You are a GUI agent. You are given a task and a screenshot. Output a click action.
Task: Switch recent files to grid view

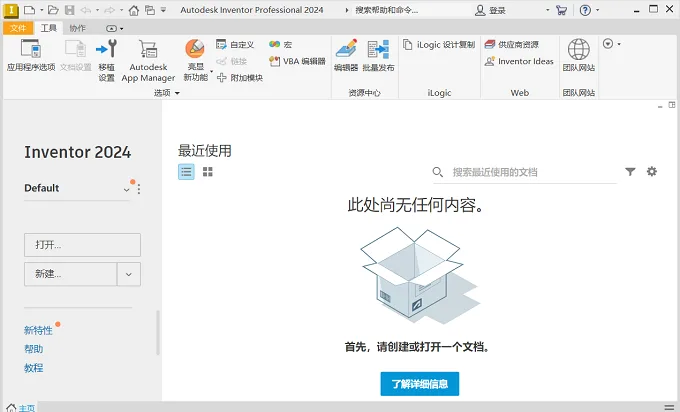point(208,172)
